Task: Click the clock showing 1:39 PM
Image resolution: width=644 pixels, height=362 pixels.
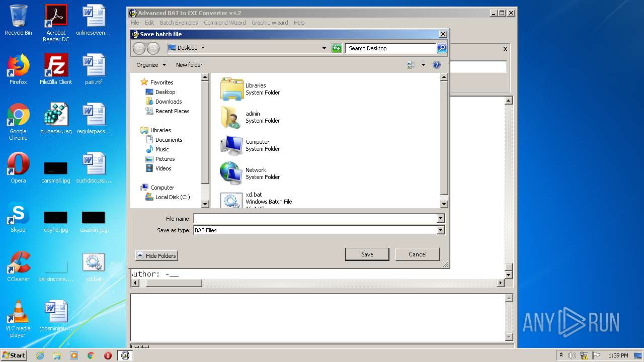Action: pyautogui.click(x=618, y=355)
